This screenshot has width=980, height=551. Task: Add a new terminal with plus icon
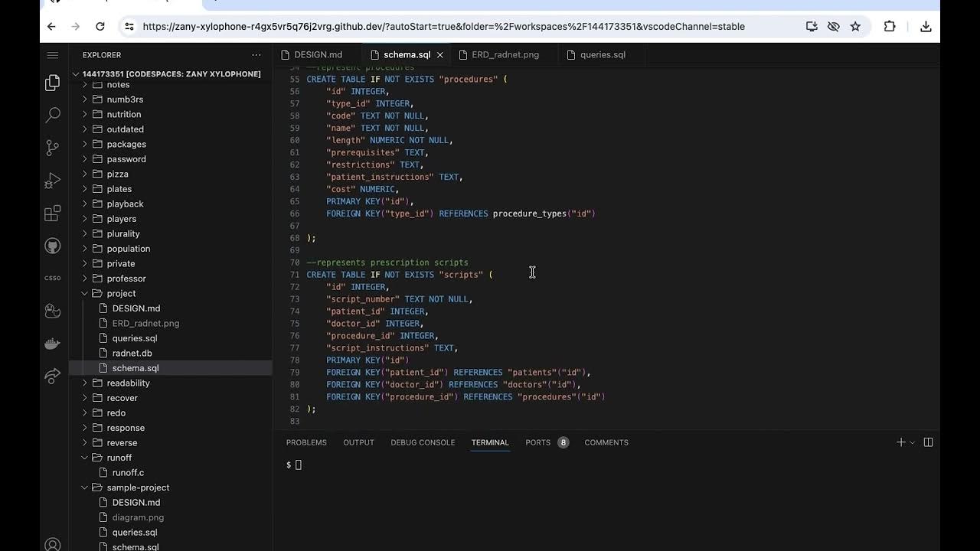tap(901, 442)
